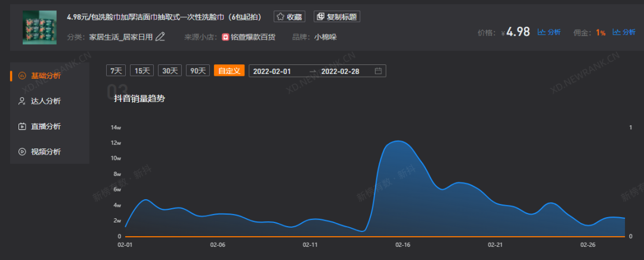The height and width of the screenshot is (260, 644).
Task: Switch to 达人分析 tab
Action: click(x=49, y=101)
